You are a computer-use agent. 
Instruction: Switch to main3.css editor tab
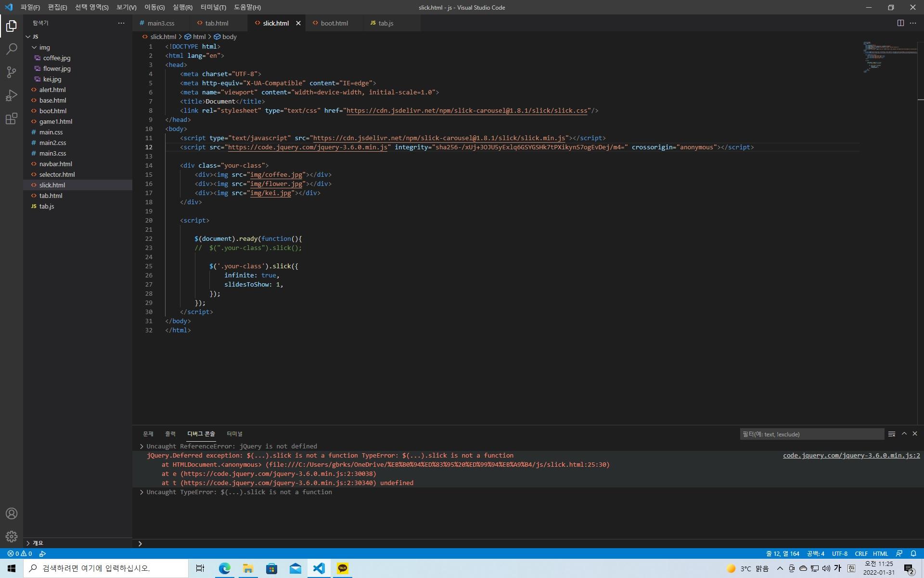pos(161,23)
